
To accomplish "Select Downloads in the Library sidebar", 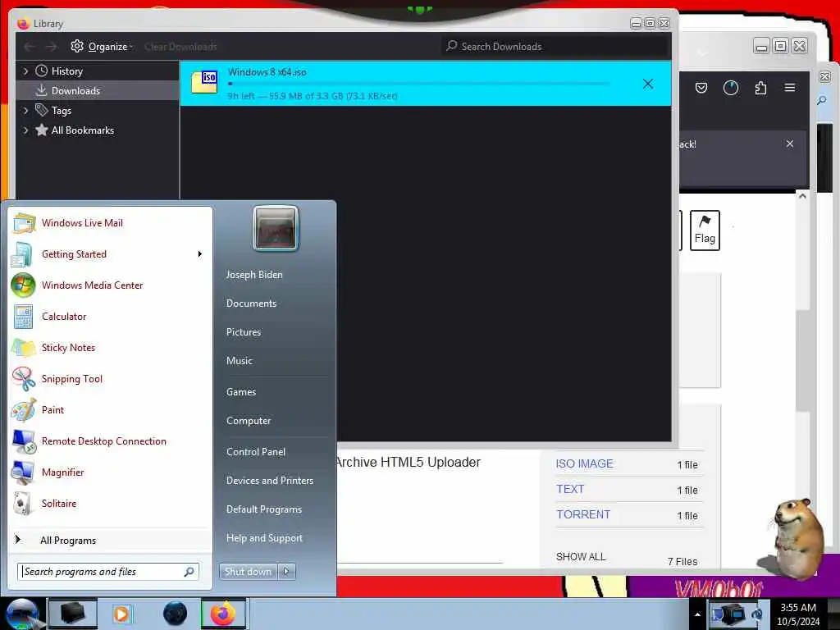I will 75,90.
